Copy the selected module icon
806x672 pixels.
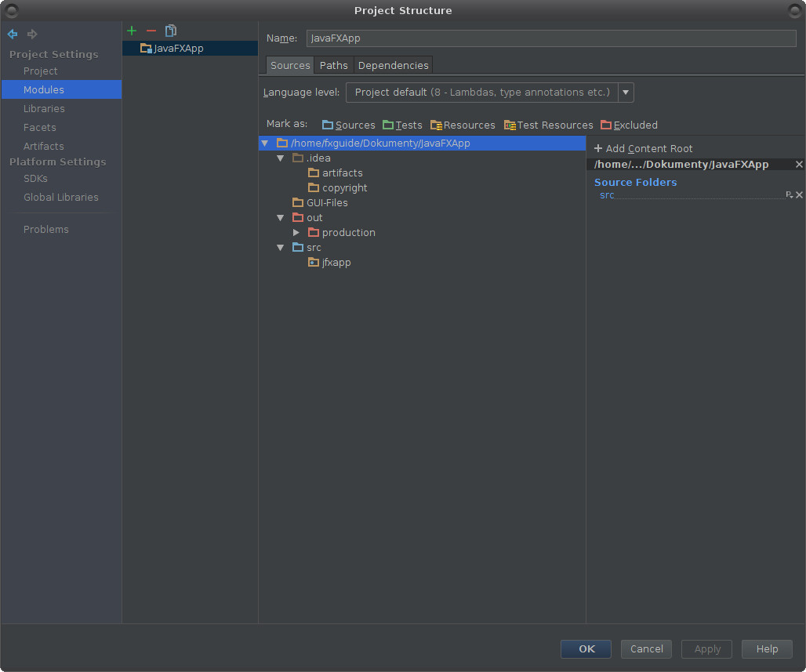pyautogui.click(x=171, y=31)
